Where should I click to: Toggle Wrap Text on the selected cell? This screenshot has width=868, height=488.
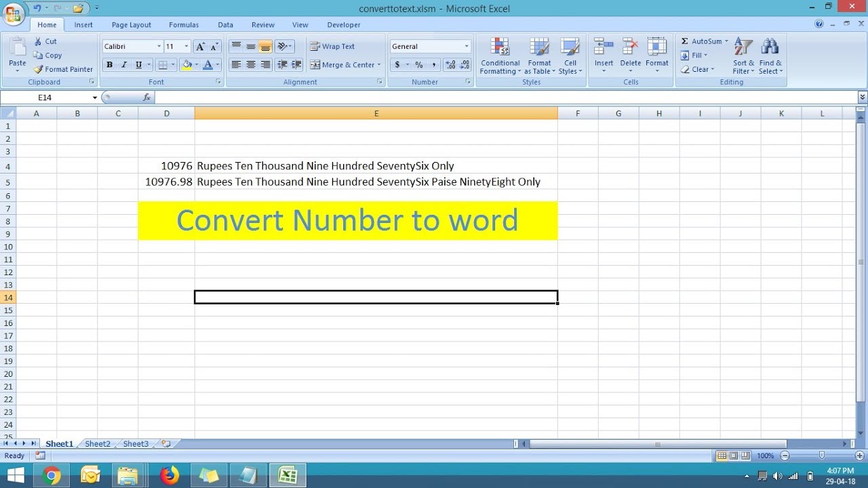(333, 47)
